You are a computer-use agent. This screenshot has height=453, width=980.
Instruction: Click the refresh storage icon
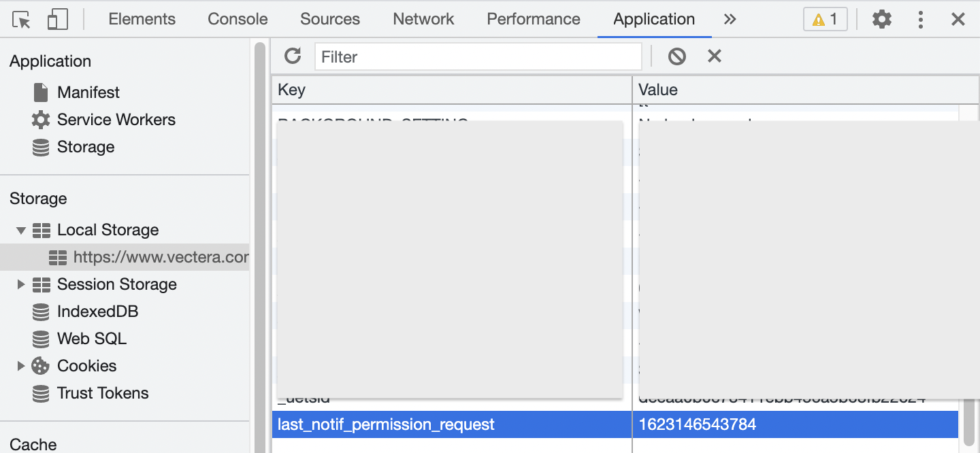pyautogui.click(x=293, y=56)
